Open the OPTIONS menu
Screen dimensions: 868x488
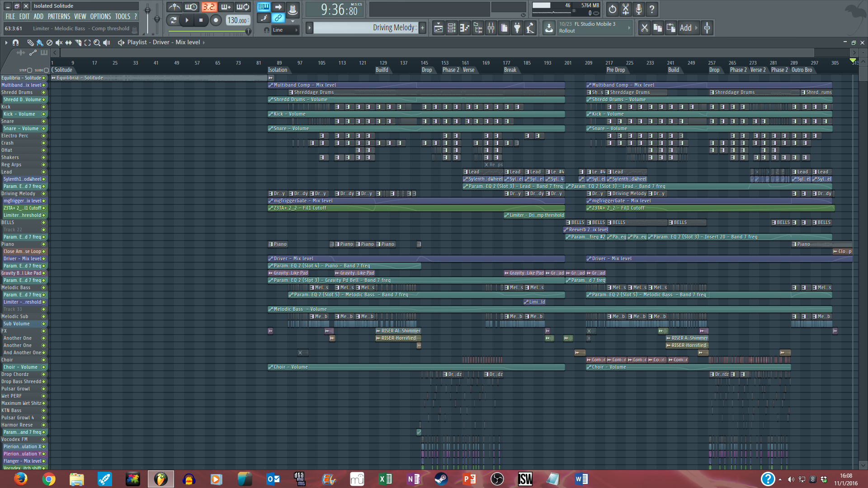[100, 17]
